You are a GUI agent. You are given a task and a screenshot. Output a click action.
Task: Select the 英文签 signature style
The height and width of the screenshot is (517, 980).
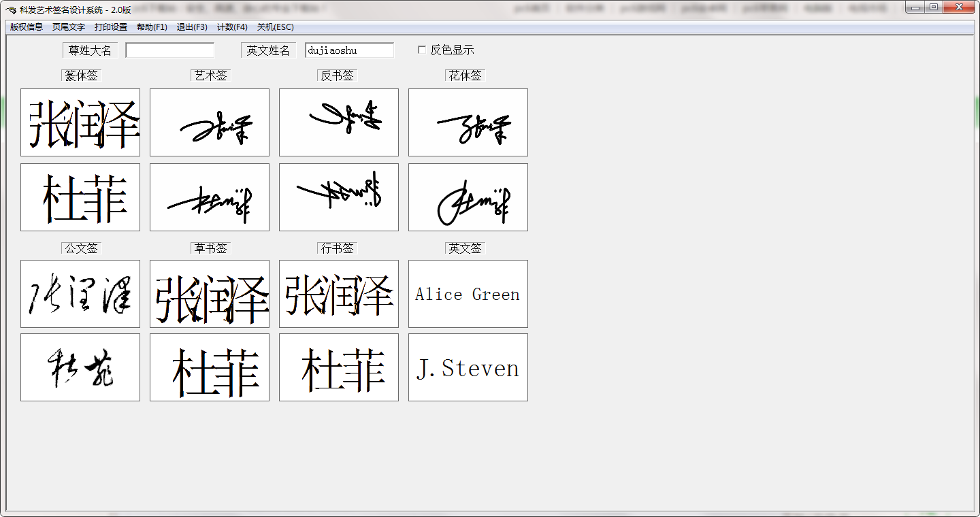click(x=464, y=248)
